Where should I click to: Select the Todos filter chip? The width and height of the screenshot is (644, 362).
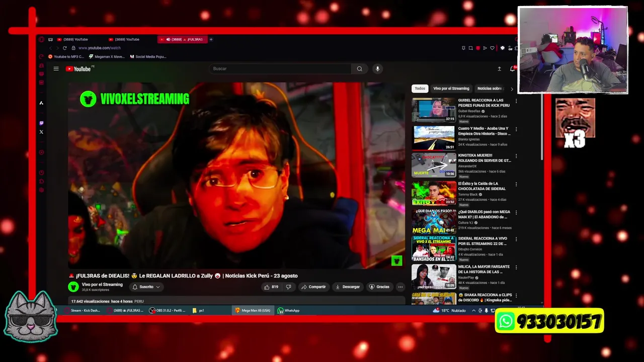click(420, 88)
